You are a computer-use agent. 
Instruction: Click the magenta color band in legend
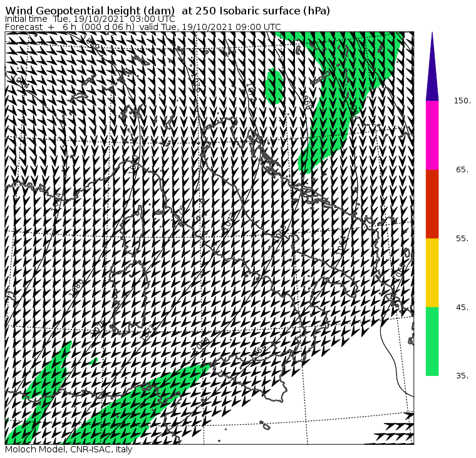point(432,135)
